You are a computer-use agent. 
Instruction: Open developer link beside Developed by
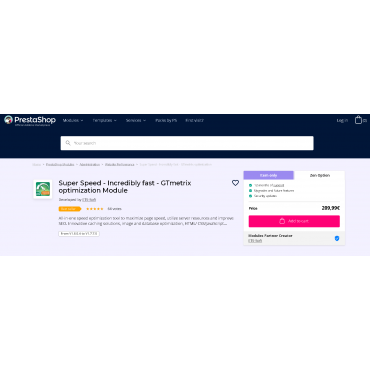[89, 200]
